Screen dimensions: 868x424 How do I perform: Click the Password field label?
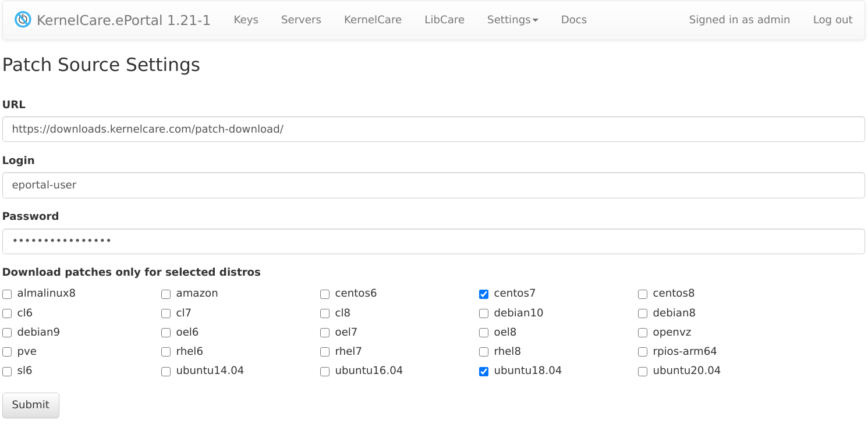pos(31,216)
